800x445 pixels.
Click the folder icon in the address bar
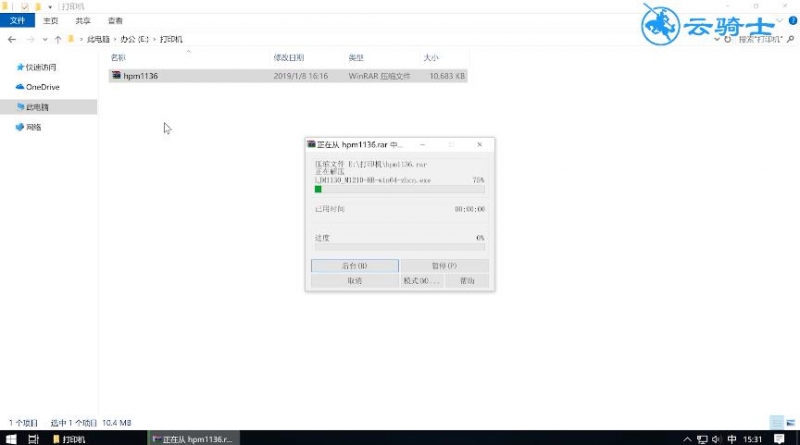71,39
